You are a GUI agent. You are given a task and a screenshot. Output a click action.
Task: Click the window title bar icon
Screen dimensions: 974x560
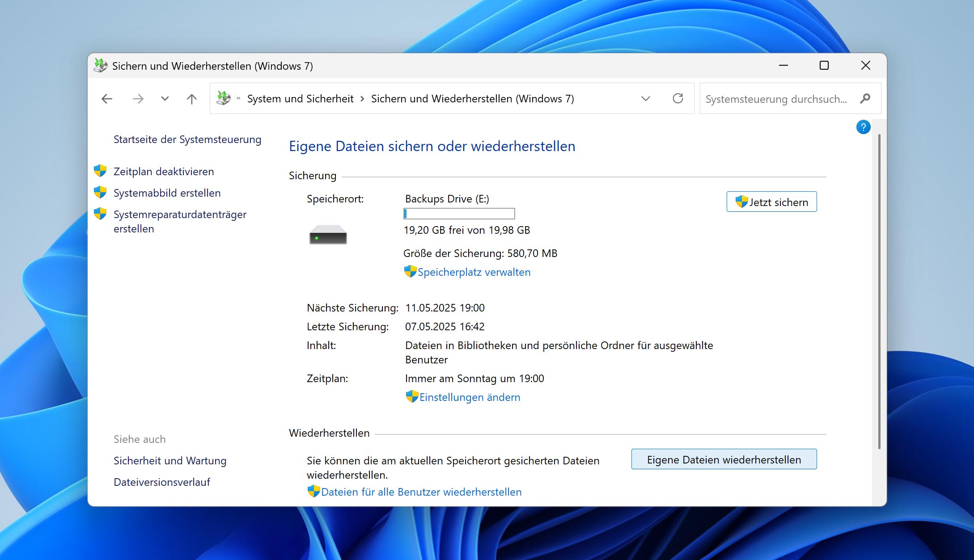pos(101,66)
